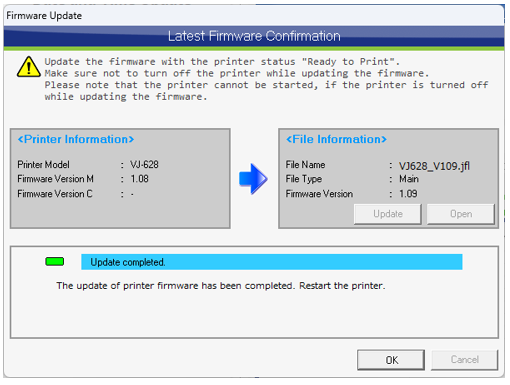Click Firmware Version M value 1.08
The image size is (510, 385).
[x=139, y=179]
